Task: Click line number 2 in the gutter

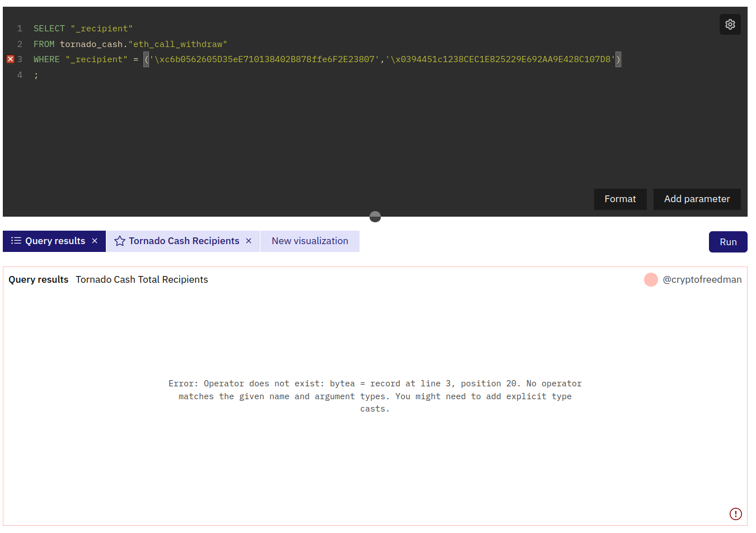Action: [20, 44]
